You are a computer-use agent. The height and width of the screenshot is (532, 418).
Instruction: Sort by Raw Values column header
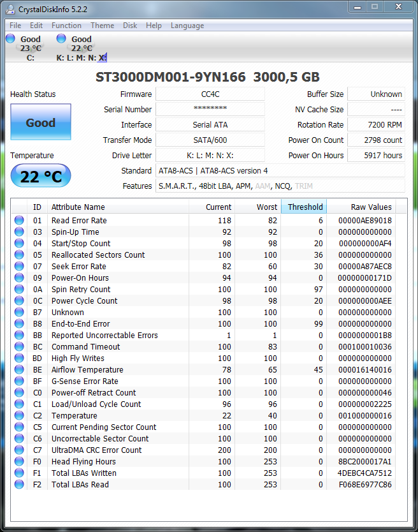(361, 207)
